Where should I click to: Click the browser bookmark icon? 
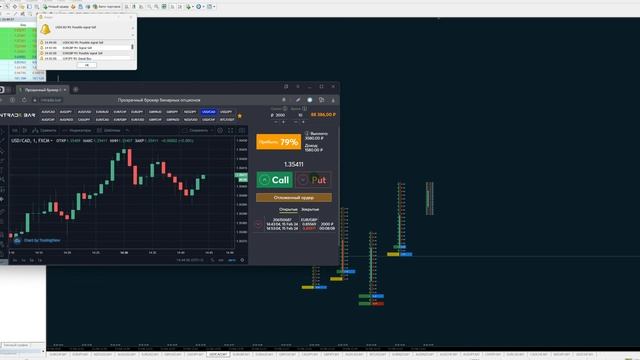284,100
